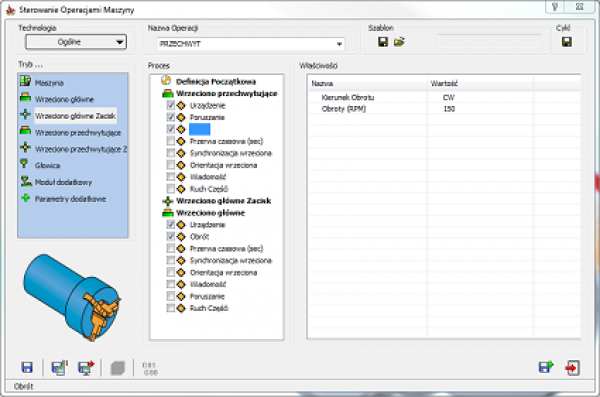Screen dimensions: 600x397
Task: Choose Wrzeciono główne Zacisk in Tryb list
Action: [x=75, y=116]
